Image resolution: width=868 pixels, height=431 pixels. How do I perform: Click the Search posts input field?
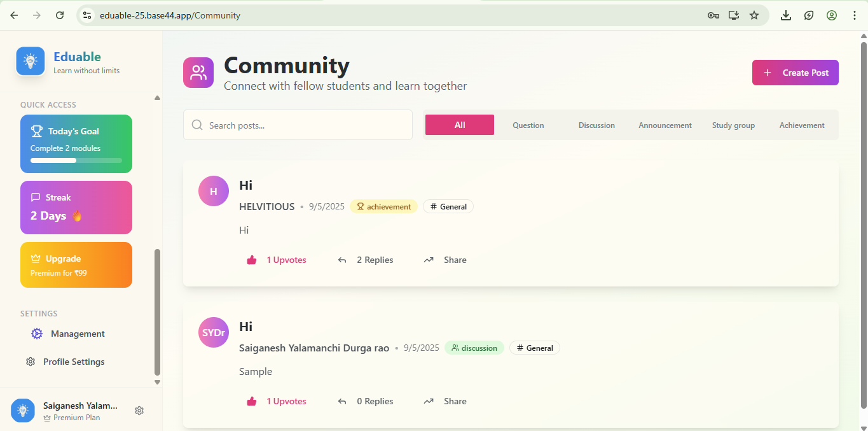pyautogui.click(x=298, y=125)
